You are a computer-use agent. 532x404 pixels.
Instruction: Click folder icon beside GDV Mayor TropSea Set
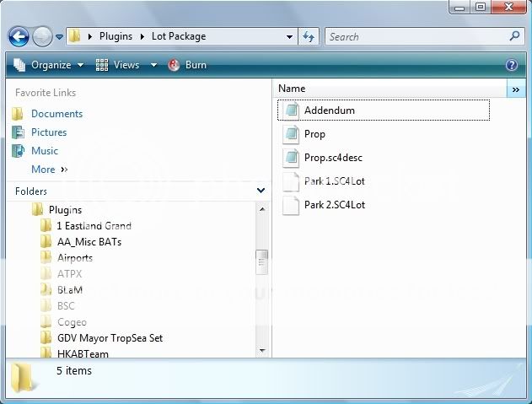pyautogui.click(x=46, y=338)
